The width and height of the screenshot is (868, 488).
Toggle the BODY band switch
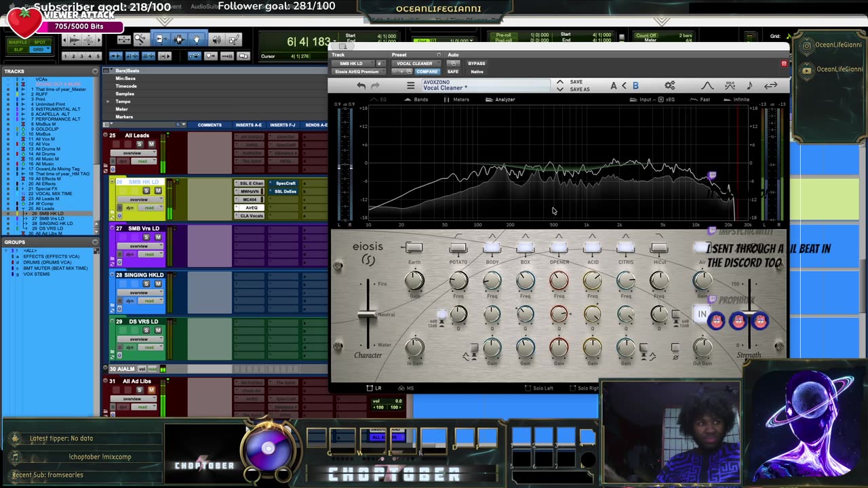(x=492, y=247)
